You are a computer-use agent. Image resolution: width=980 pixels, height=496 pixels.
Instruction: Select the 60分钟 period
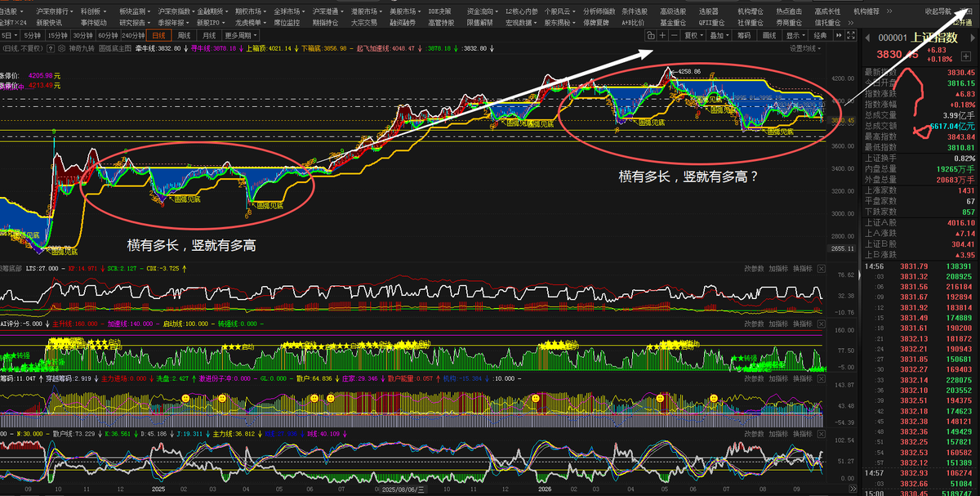pos(108,35)
